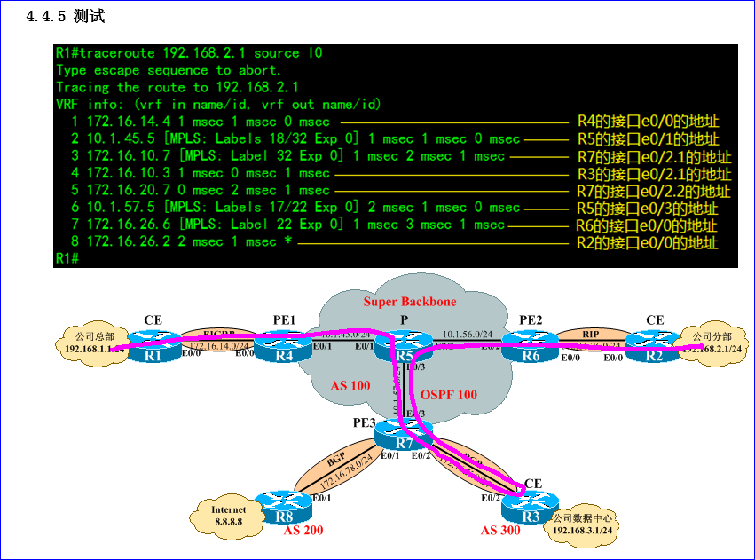Click the R8 router icon

tap(282, 510)
